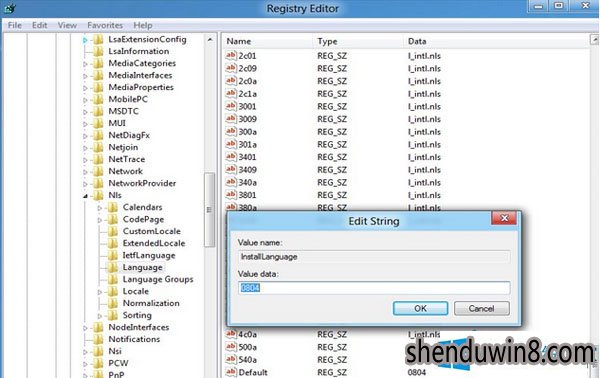Image resolution: width=600 pixels, height=378 pixels.
Task: Select the Notifications folder icon
Action: [98, 339]
